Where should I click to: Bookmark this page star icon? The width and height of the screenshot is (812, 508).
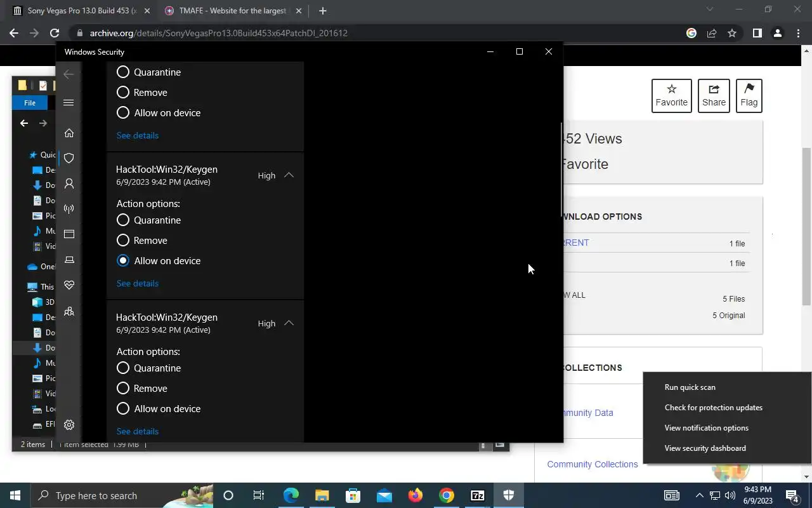(x=732, y=33)
